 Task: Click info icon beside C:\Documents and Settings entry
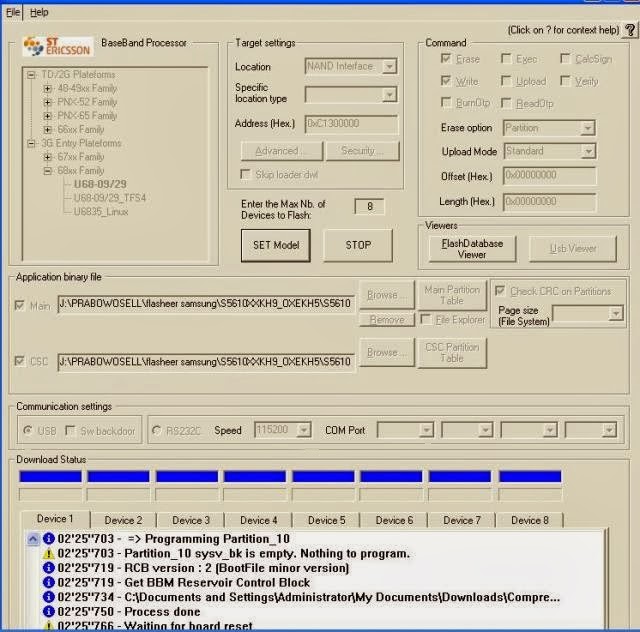[x=49, y=597]
